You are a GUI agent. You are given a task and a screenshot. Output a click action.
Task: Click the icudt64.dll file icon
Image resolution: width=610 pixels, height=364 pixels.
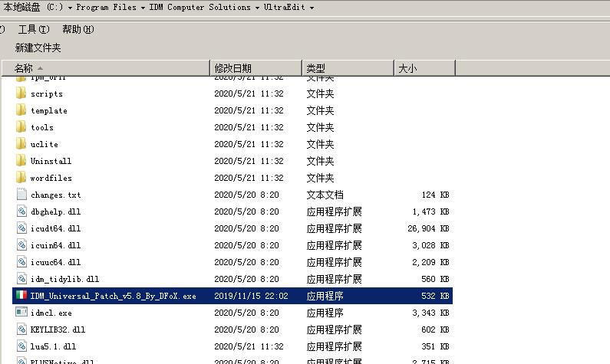coord(21,228)
